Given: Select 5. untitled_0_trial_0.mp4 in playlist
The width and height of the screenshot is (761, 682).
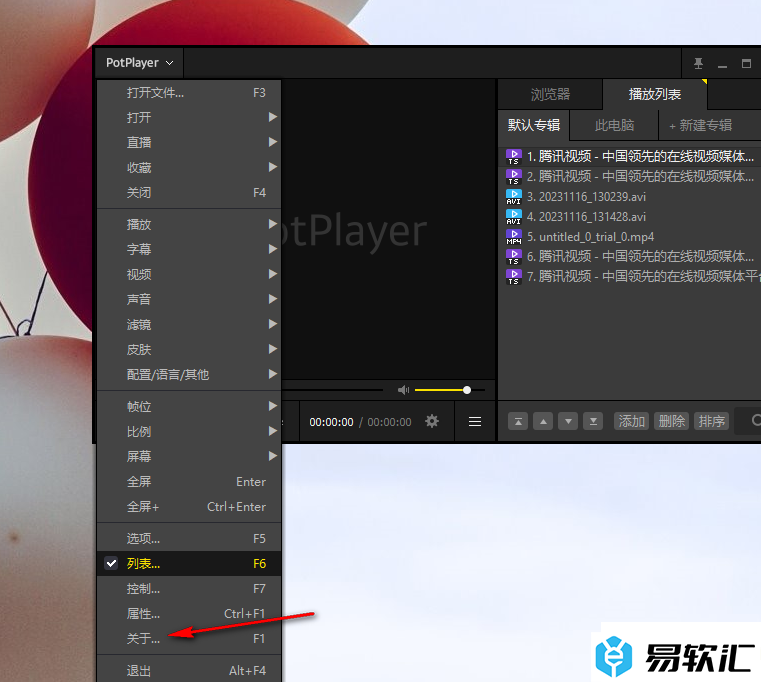Looking at the screenshot, I should (x=630, y=236).
